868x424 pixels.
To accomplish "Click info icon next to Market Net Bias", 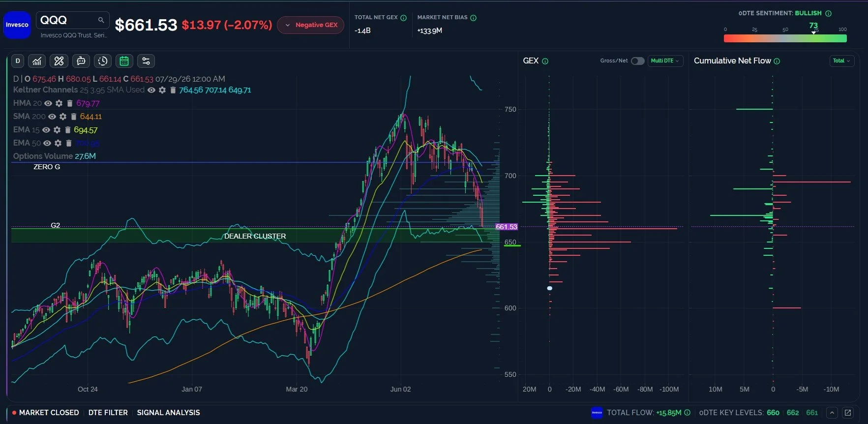I will (x=474, y=18).
